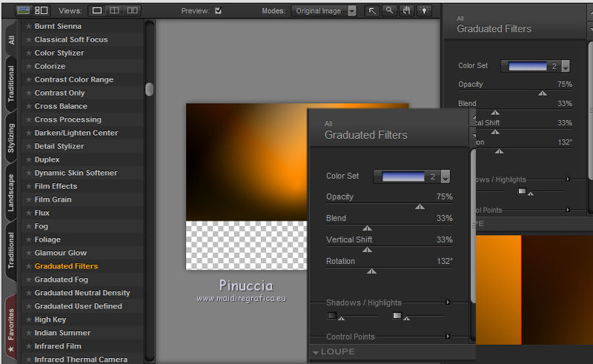Select the hand pan tool
593x364 pixels.
(406, 11)
